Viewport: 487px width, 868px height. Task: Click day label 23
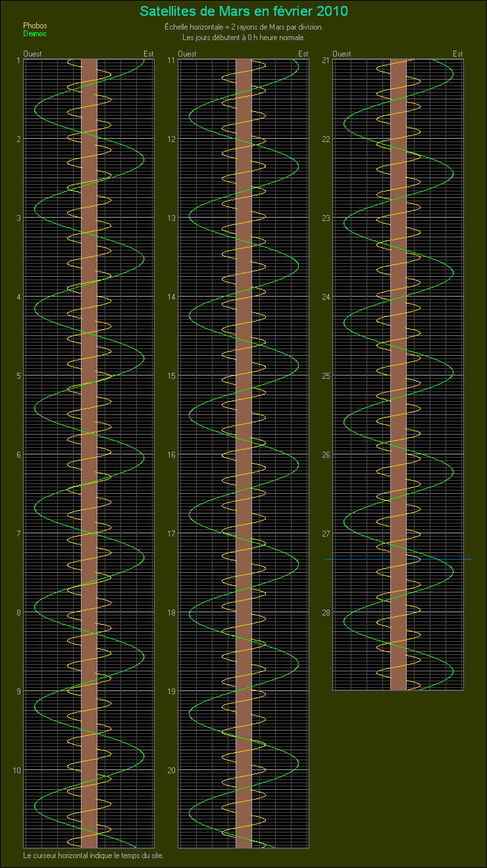(325, 218)
